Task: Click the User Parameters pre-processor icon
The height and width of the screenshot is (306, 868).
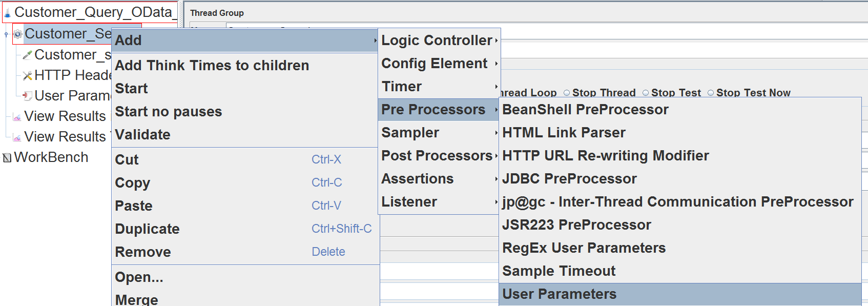Action: pos(28,96)
